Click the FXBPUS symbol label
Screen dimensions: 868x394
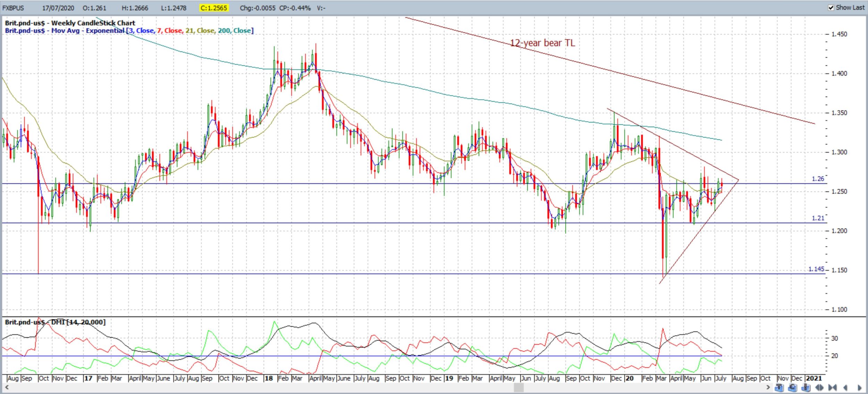point(13,8)
